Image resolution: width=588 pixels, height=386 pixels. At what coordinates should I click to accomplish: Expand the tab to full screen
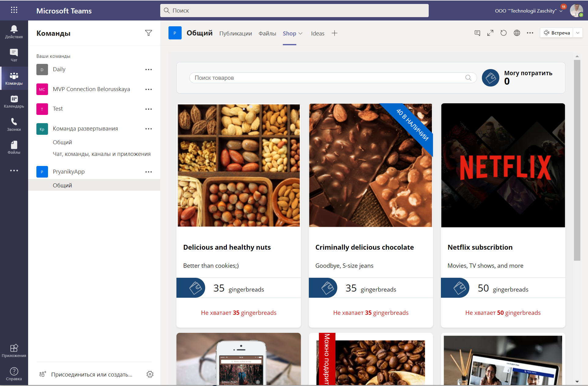[x=490, y=33]
